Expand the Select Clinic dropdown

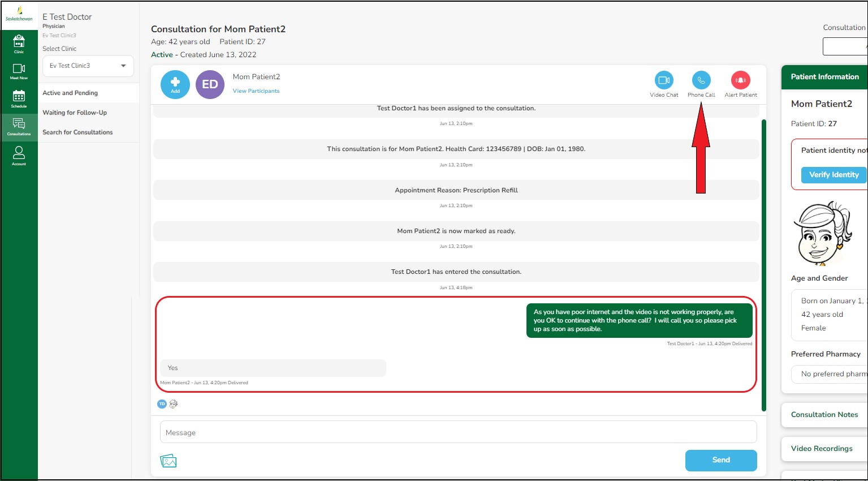coord(88,66)
